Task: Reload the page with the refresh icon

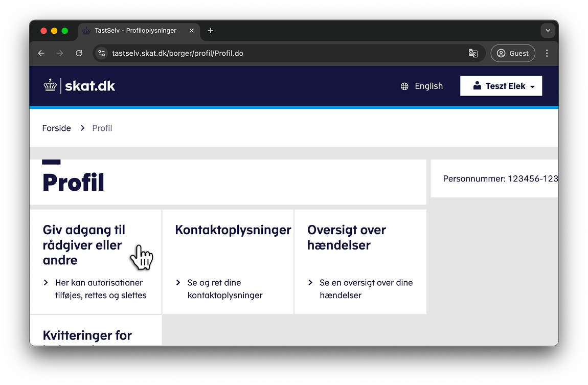Action: click(x=79, y=53)
